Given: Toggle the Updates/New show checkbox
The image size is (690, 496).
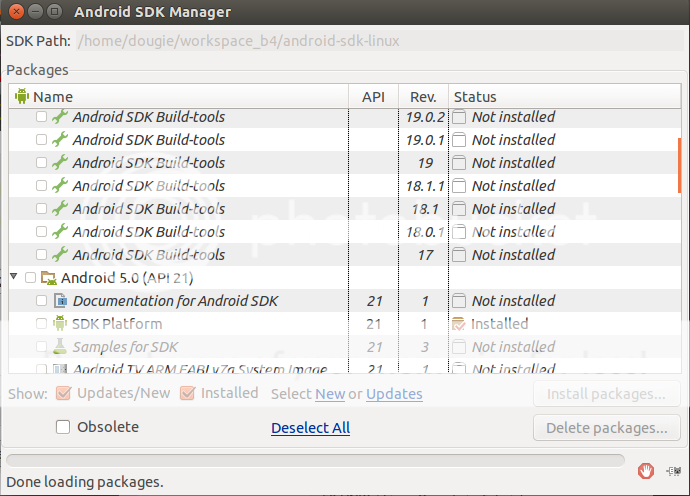Looking at the screenshot, I should 63,393.
